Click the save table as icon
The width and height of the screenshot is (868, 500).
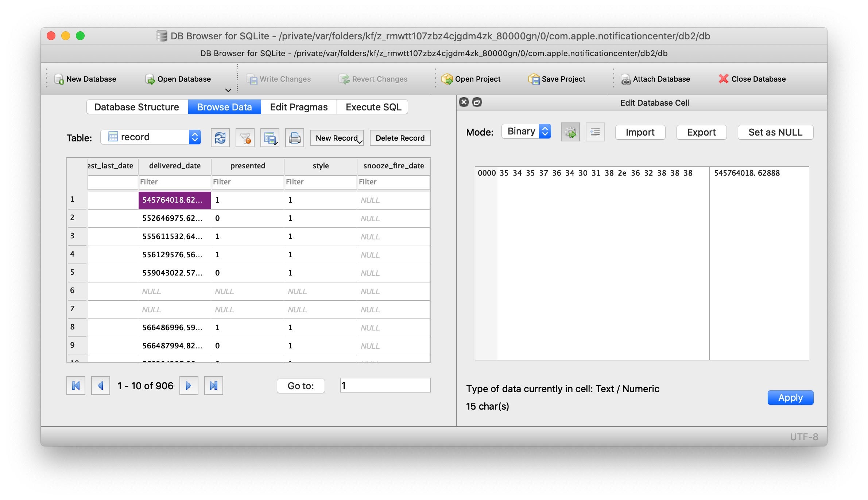pyautogui.click(x=270, y=138)
